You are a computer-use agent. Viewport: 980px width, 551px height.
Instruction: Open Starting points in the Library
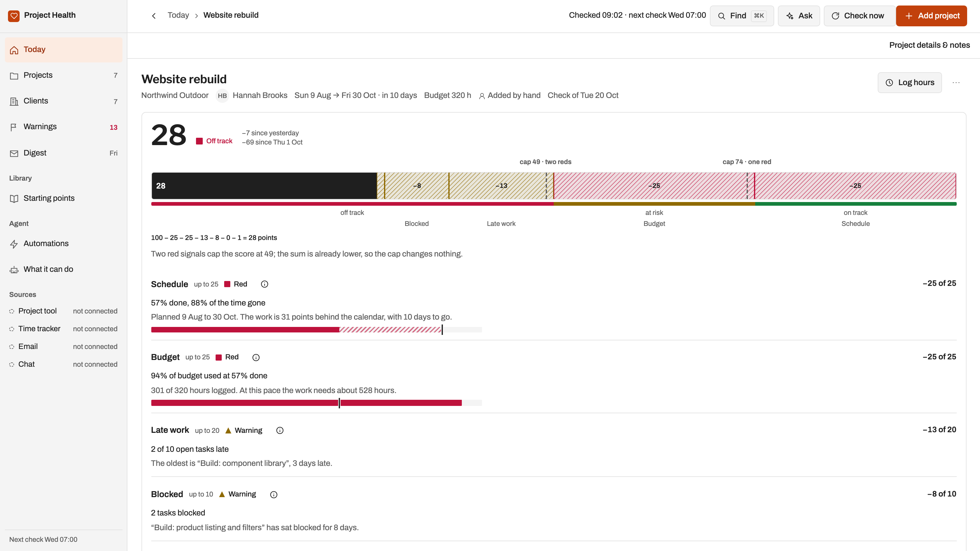(63, 198)
